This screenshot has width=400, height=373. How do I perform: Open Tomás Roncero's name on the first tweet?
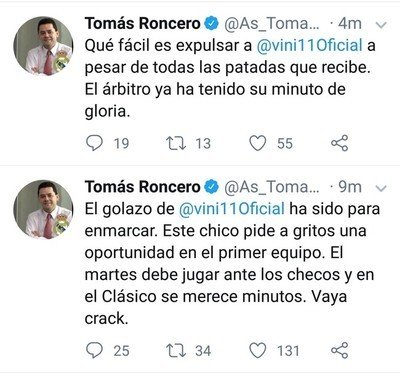coord(142,24)
